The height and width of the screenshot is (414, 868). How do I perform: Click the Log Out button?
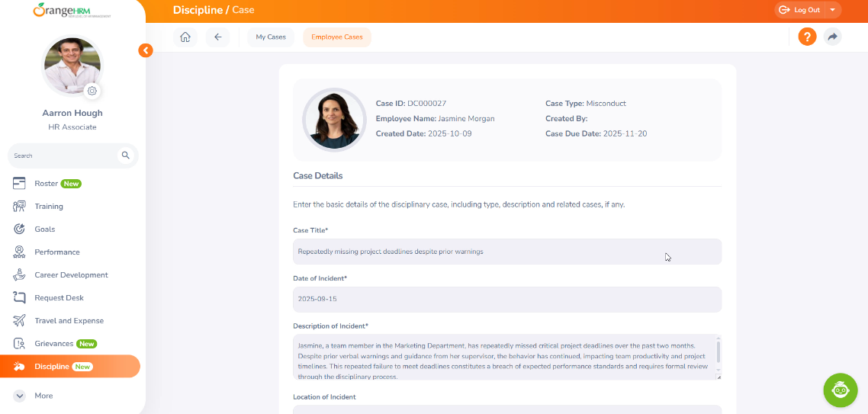(x=799, y=10)
